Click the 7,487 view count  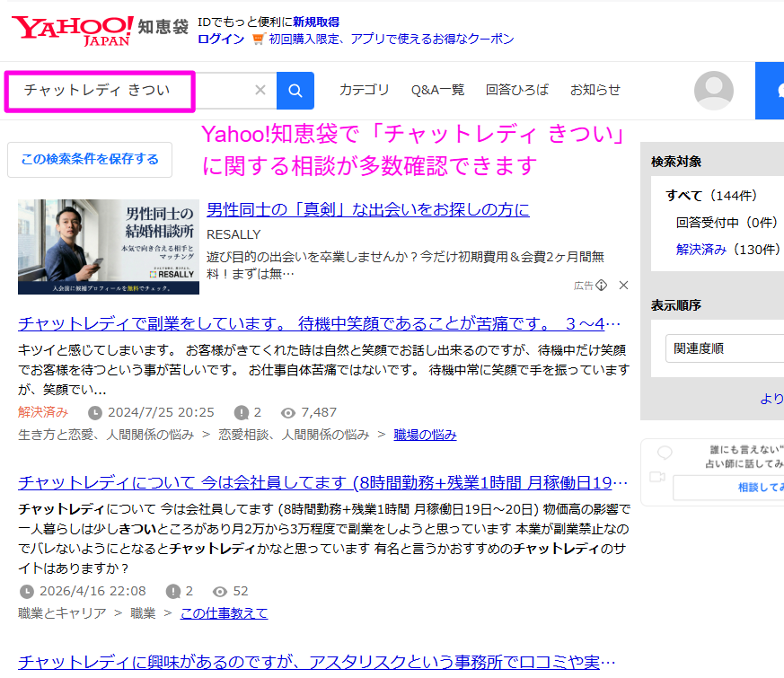(319, 412)
